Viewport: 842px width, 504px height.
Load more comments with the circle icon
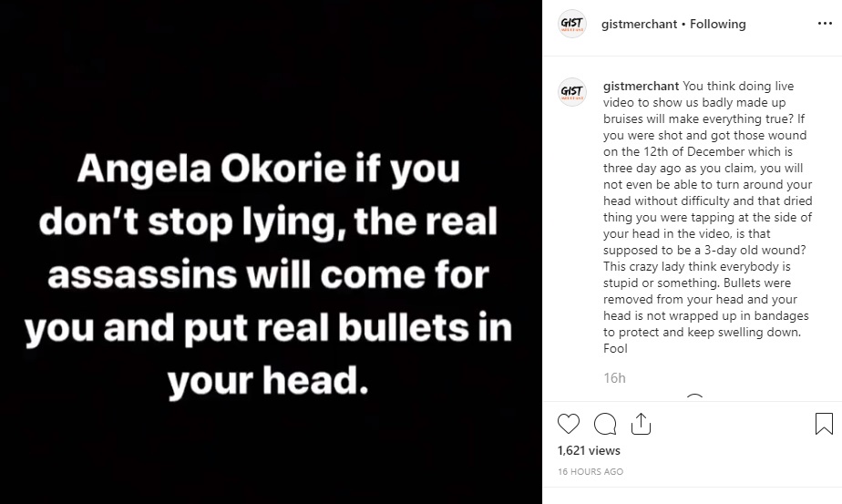(x=694, y=398)
